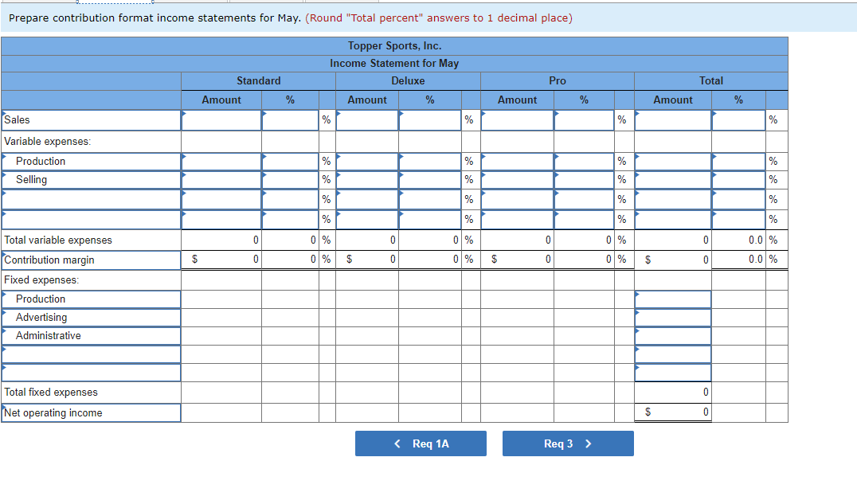Open fixed expenses Production label dropdown

[x=91, y=299]
